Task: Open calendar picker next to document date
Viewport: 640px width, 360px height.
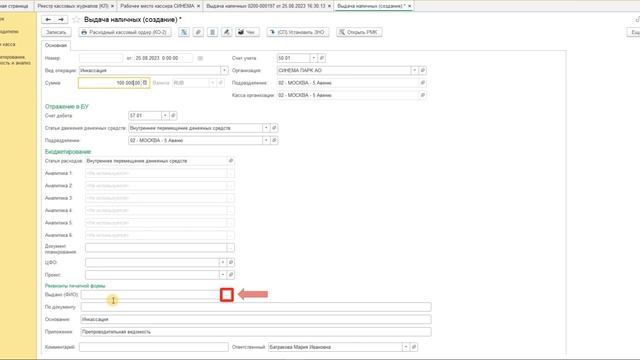Action: tap(200, 58)
